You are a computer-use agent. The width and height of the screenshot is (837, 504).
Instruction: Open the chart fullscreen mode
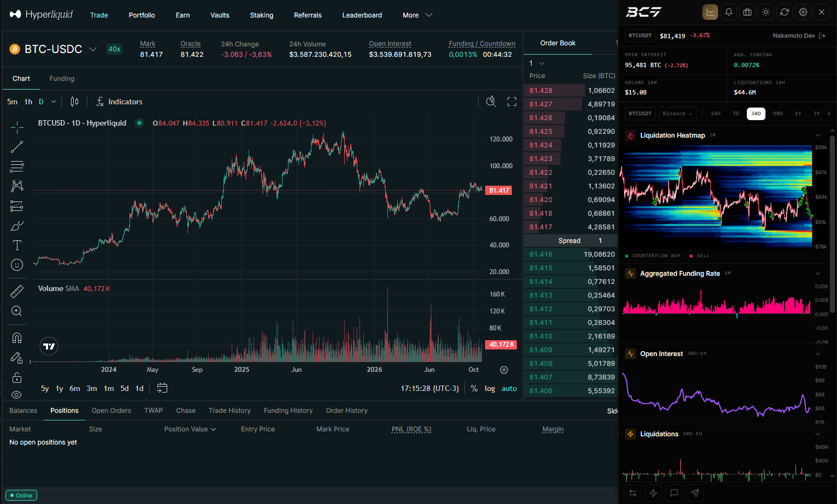tap(512, 102)
